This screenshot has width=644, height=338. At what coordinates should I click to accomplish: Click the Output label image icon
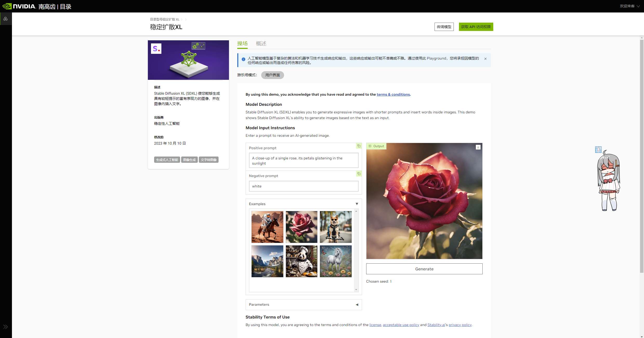[370, 146]
